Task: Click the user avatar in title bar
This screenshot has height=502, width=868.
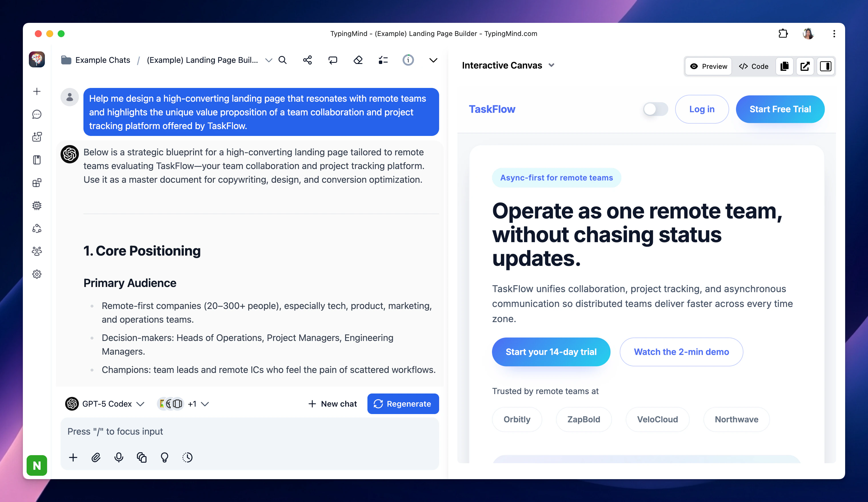Action: coord(808,33)
